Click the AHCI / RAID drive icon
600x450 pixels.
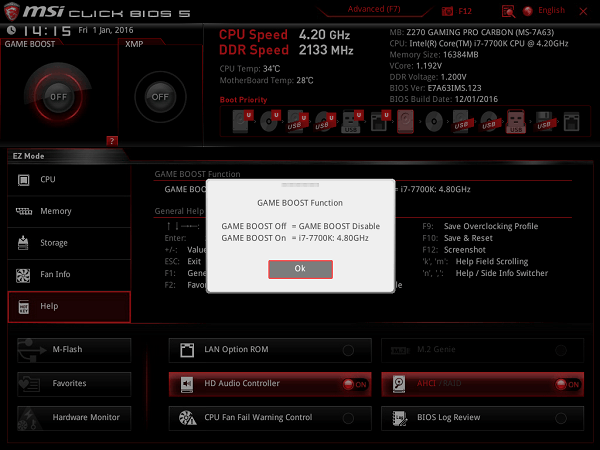pyautogui.click(x=399, y=384)
